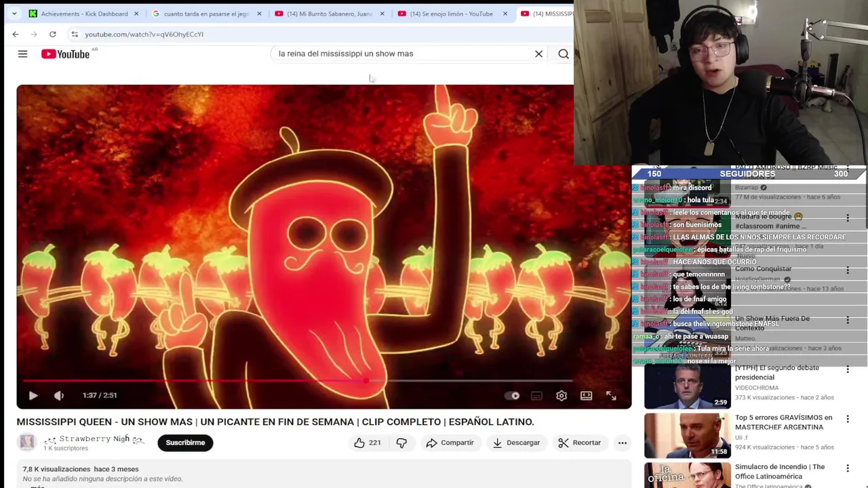Open the YouTube hamburger guide menu
This screenshot has height=488, width=868.
pyautogui.click(x=22, y=54)
